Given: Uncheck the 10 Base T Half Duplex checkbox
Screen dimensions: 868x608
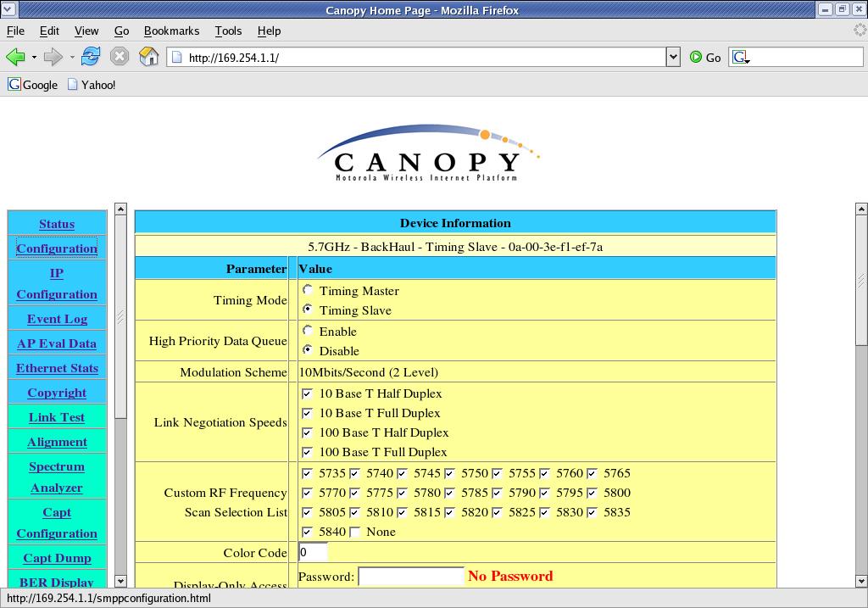Looking at the screenshot, I should pos(308,393).
